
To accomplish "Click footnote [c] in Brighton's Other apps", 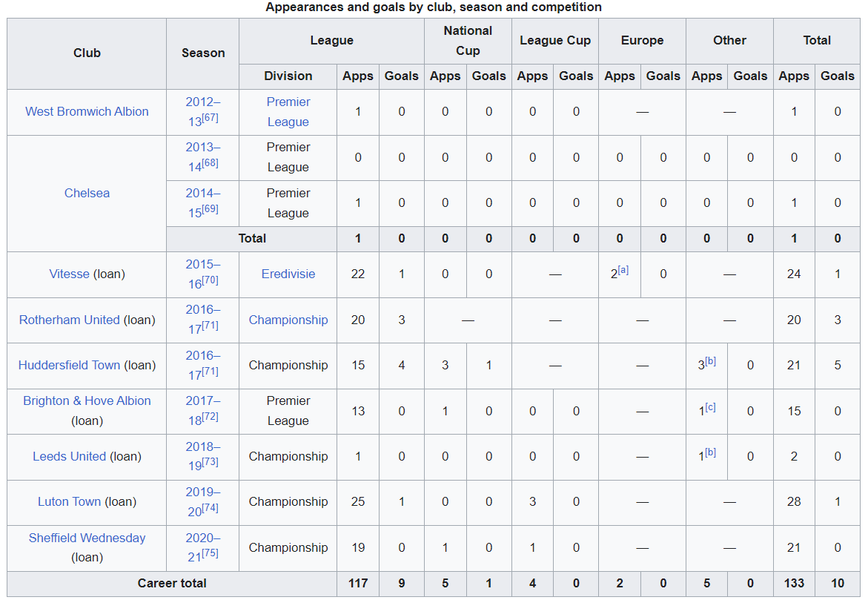I will pyautogui.click(x=711, y=407).
